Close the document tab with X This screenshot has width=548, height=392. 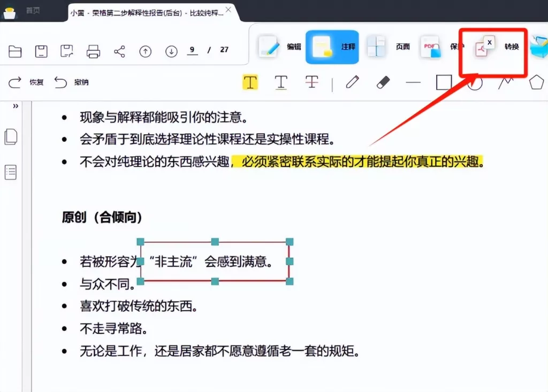tap(228, 10)
